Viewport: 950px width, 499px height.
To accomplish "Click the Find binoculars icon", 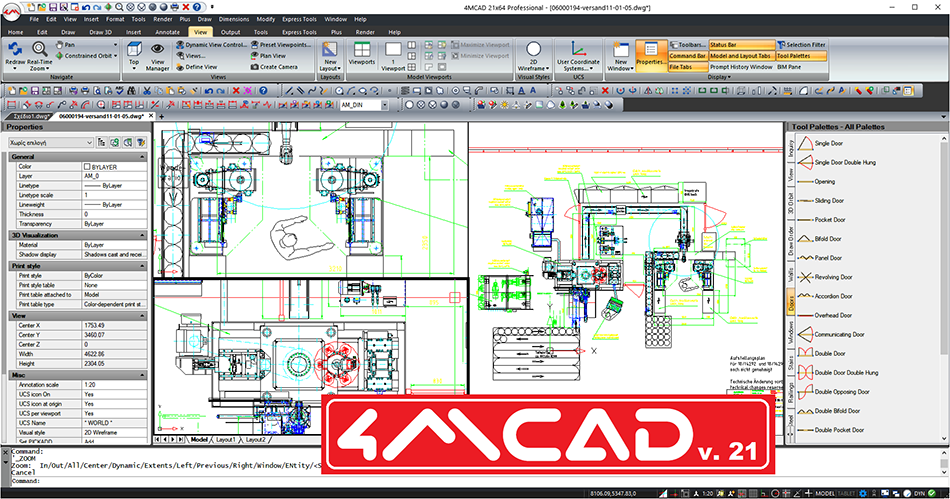I will 131,91.
